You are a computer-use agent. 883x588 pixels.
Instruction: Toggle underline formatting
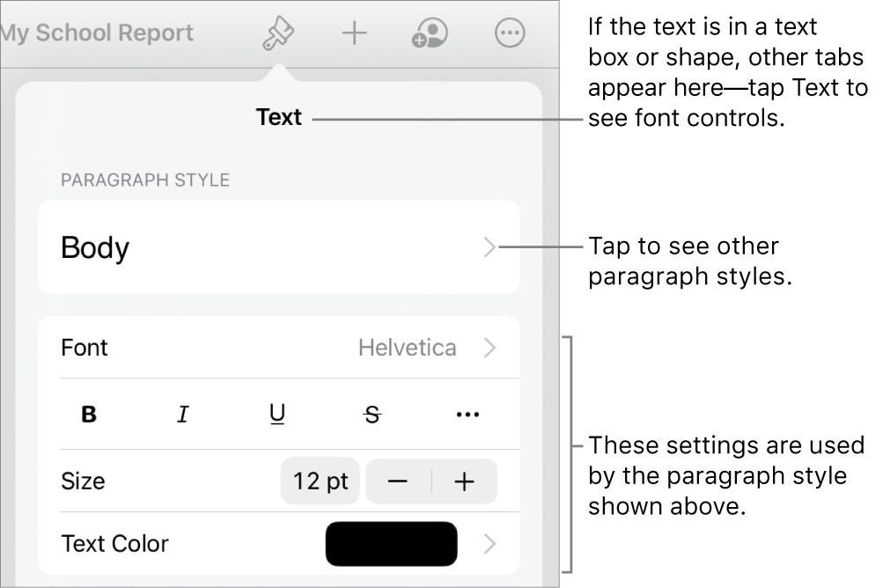277,414
